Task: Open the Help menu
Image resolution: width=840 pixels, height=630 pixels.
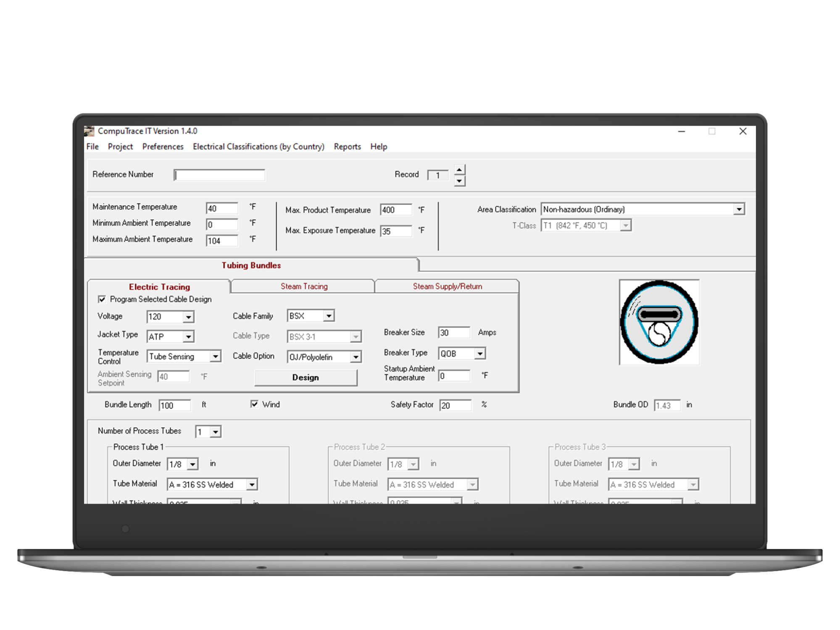Action: coord(379,147)
